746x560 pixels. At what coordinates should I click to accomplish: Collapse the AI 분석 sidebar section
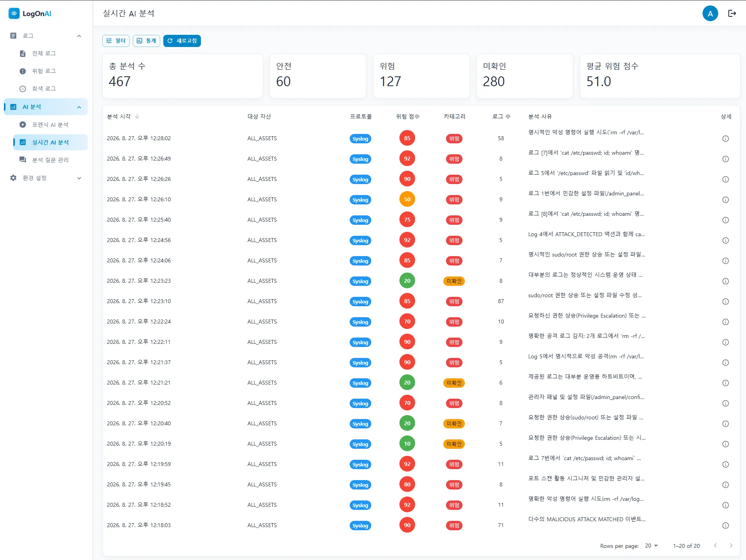[79, 107]
